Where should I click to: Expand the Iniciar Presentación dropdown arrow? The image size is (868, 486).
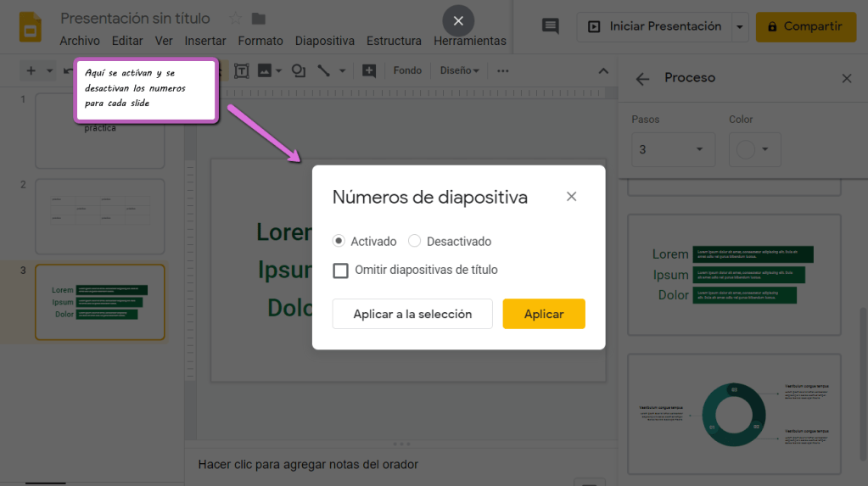(739, 26)
